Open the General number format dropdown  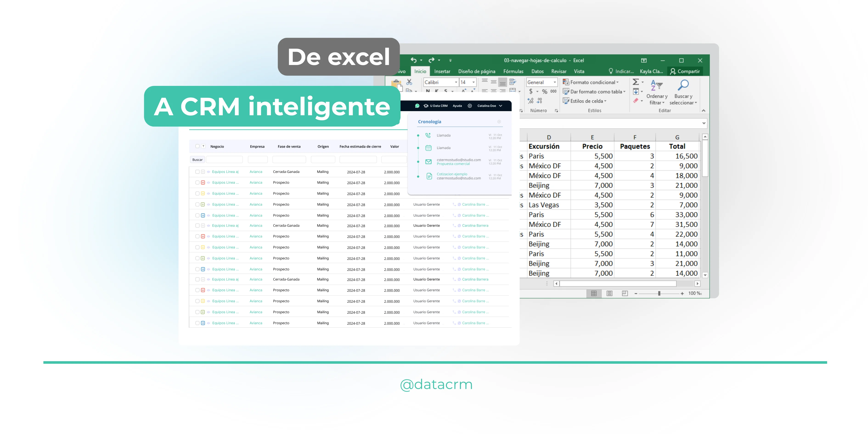(555, 82)
